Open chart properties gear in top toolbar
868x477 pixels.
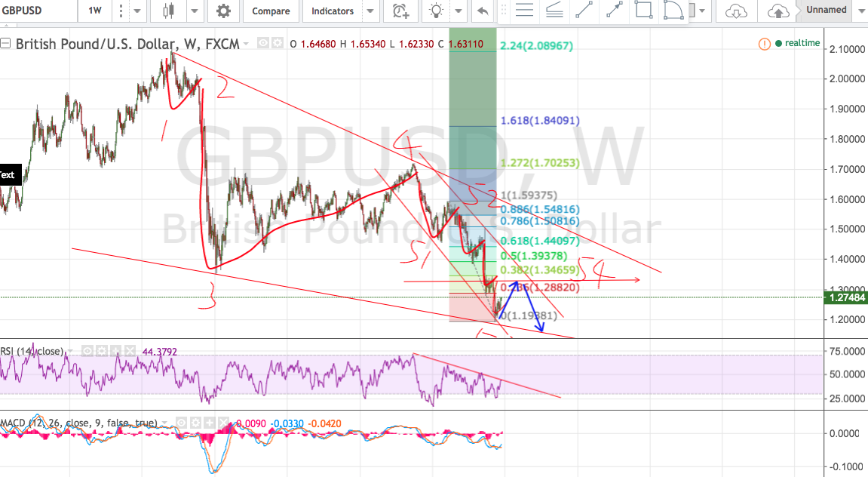click(223, 11)
